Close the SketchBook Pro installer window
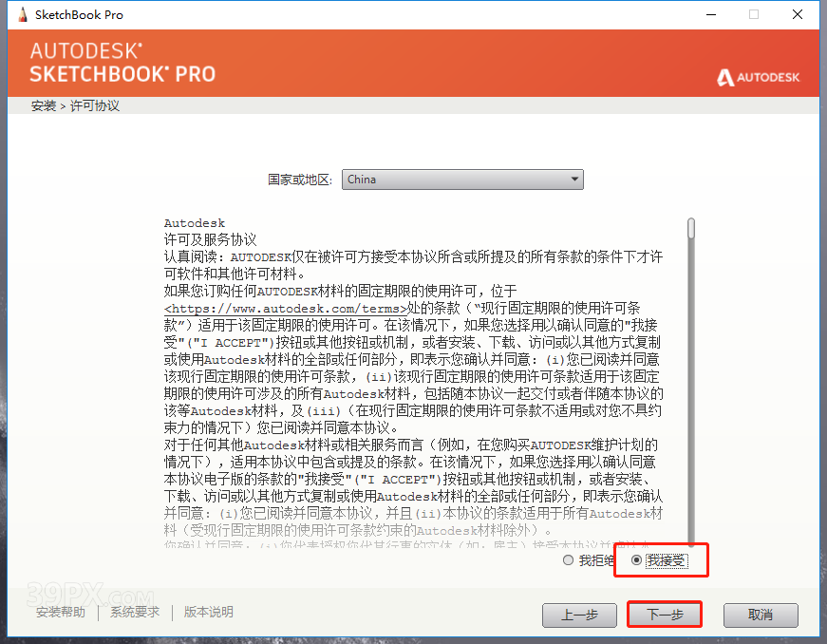 point(798,15)
